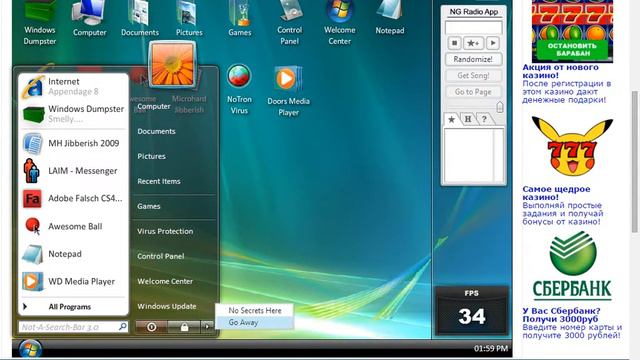The height and width of the screenshot is (360, 640).
Task: Expand All Programs list
Action: tap(69, 307)
